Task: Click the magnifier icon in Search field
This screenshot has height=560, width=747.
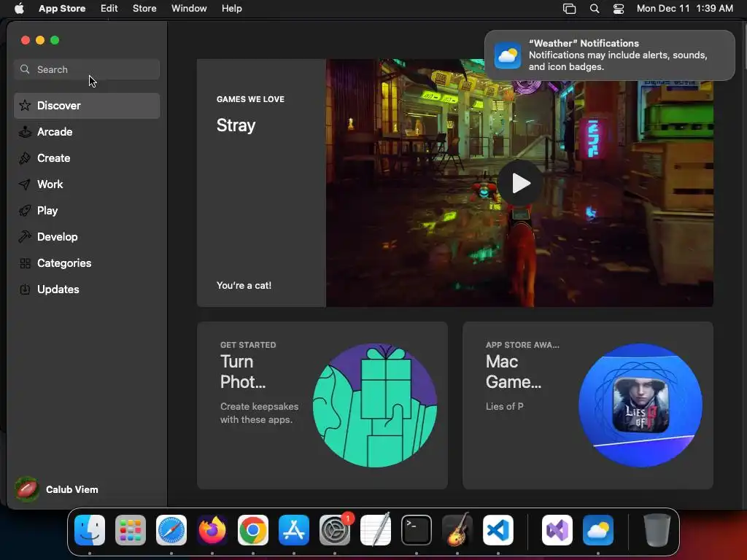Action: (25, 69)
